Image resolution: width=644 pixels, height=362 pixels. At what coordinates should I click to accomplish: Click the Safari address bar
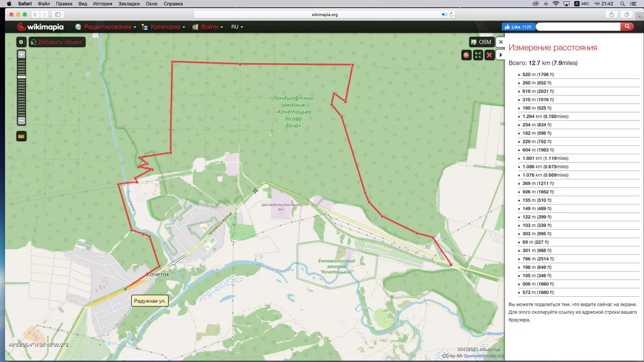[x=325, y=15]
